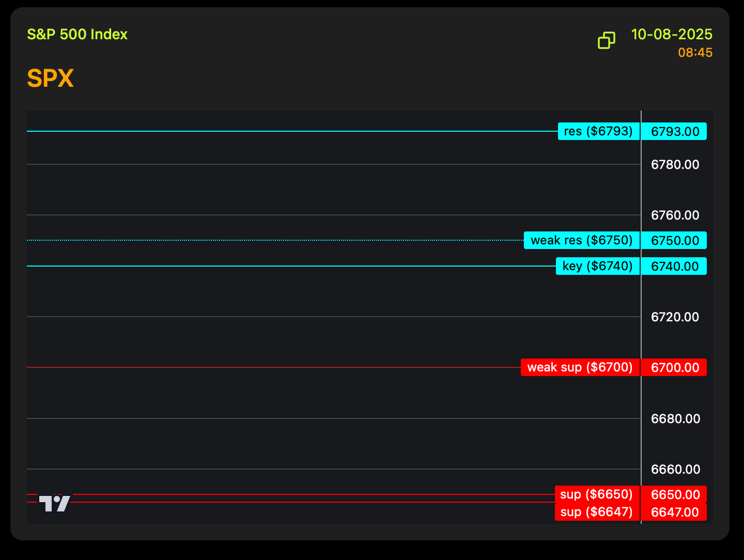The height and width of the screenshot is (560, 744).
Task: Click the 10-08-2025 date label
Action: [672, 35]
